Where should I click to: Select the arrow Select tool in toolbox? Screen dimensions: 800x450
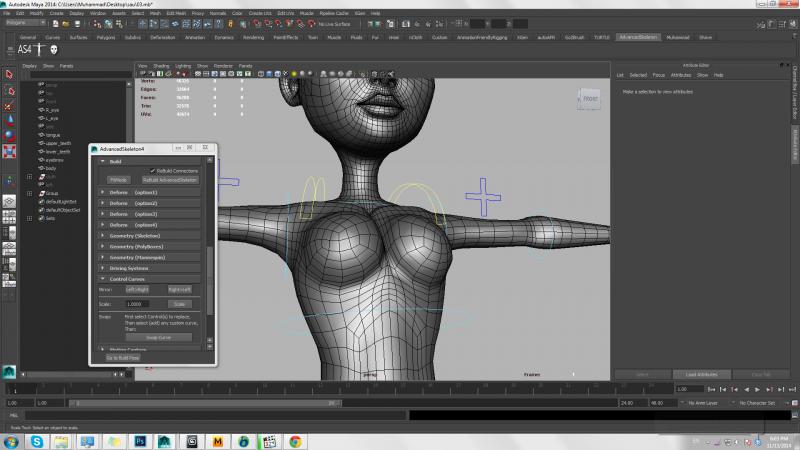(x=9, y=74)
